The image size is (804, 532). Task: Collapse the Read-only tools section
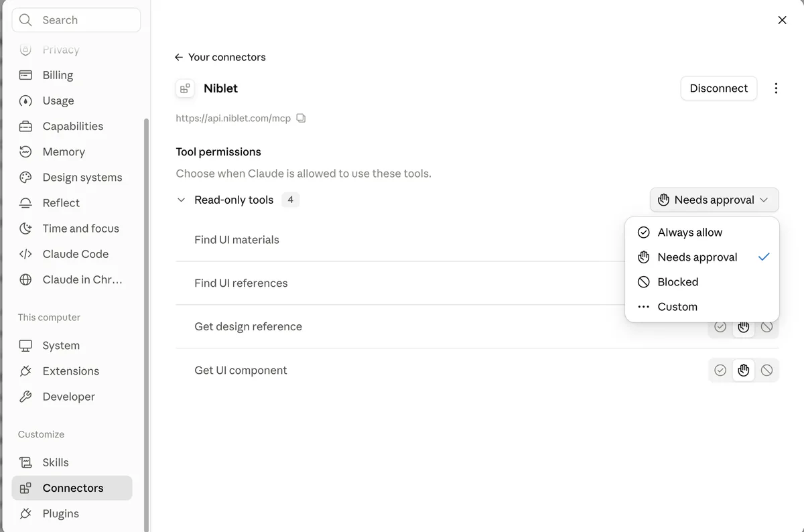pyautogui.click(x=181, y=200)
